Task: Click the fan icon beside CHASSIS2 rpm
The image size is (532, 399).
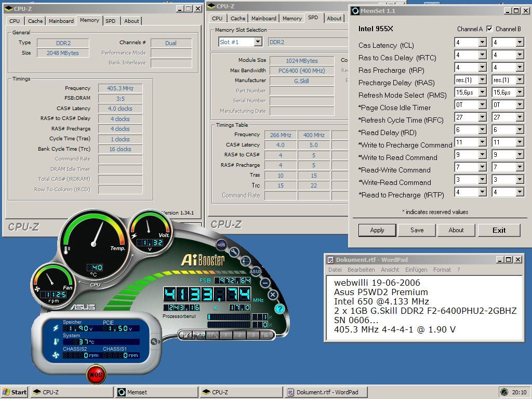Action: pyautogui.click(x=56, y=355)
